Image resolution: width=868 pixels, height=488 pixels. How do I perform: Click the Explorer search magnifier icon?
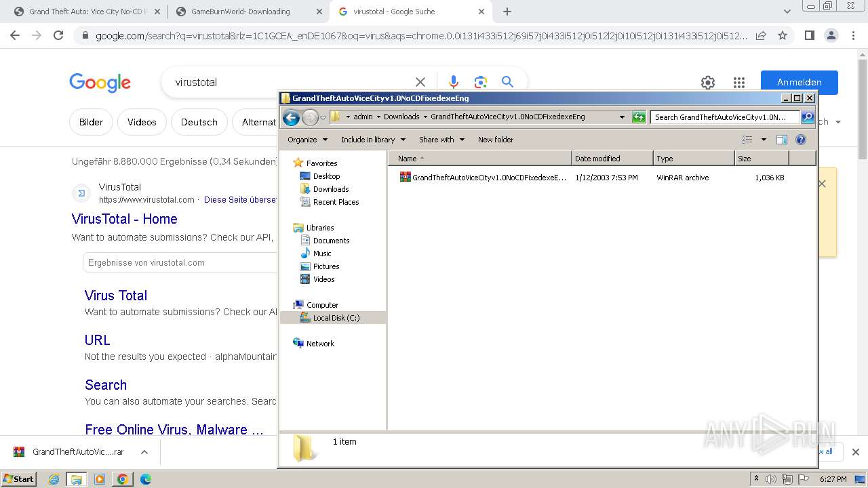point(808,117)
